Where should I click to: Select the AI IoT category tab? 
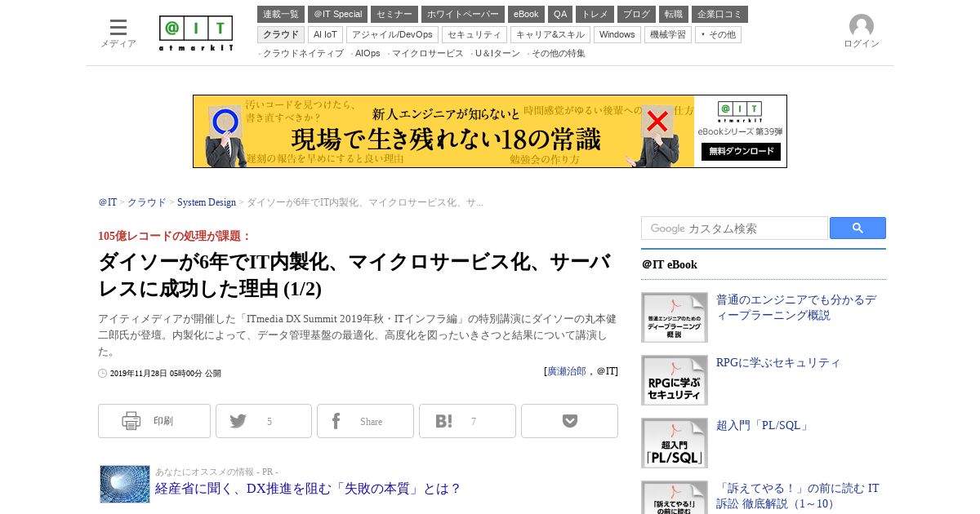(x=325, y=34)
